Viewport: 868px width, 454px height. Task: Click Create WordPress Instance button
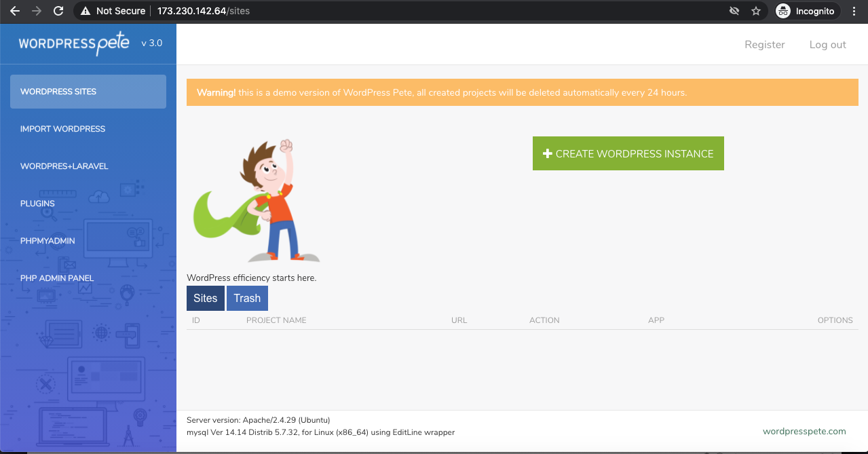click(628, 153)
